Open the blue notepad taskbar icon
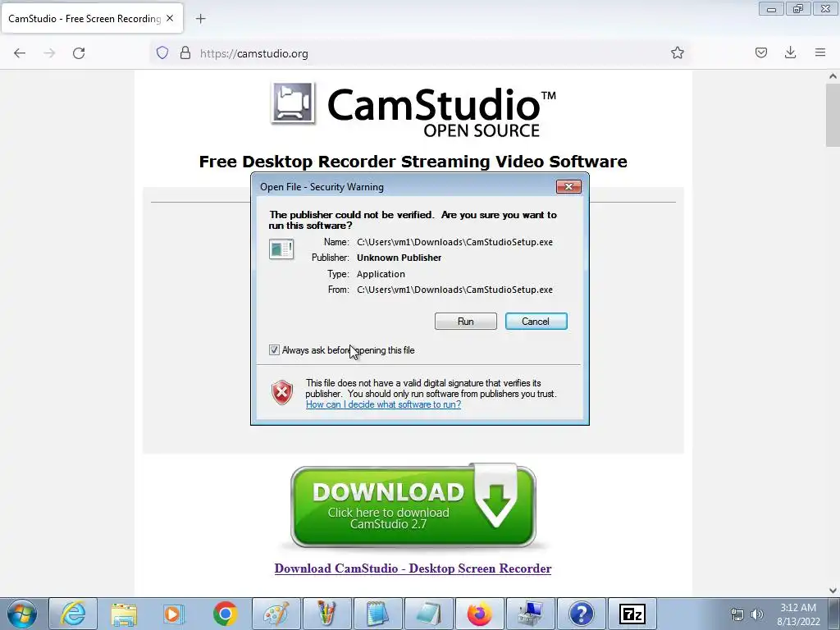Image resolution: width=840 pixels, height=630 pixels. [x=377, y=614]
